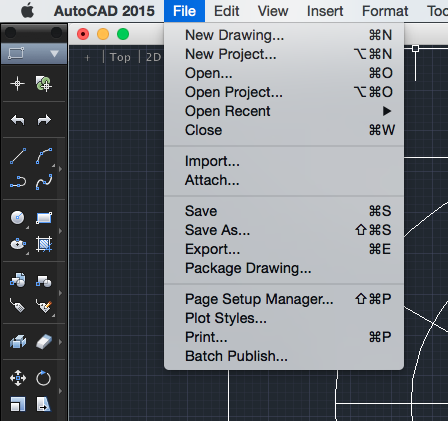Select the Rotate tool icon
This screenshot has width=448, height=421.
click(x=44, y=378)
